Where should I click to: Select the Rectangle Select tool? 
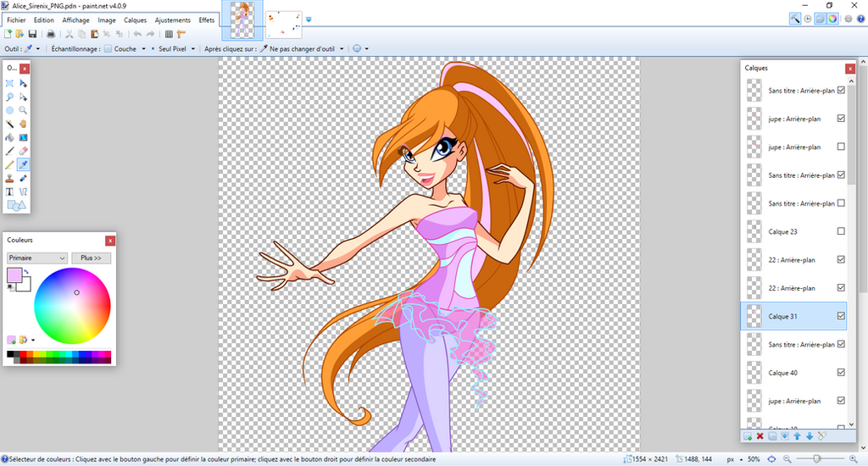9,83
